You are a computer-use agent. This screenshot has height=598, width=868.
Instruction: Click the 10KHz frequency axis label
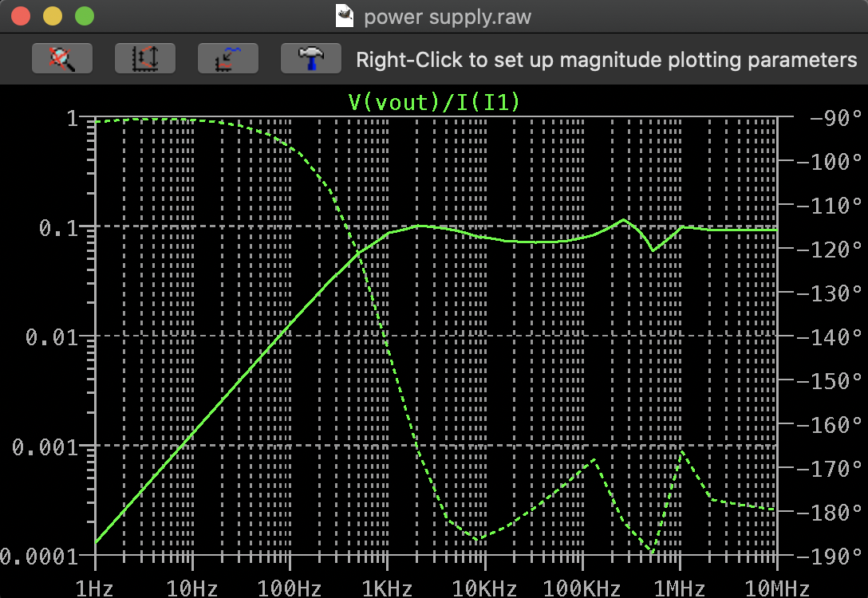point(484,588)
